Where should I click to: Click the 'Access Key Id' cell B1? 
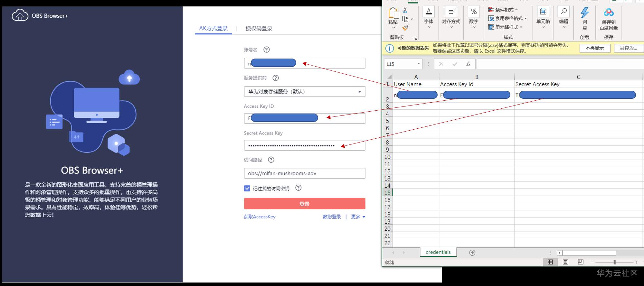(x=477, y=84)
